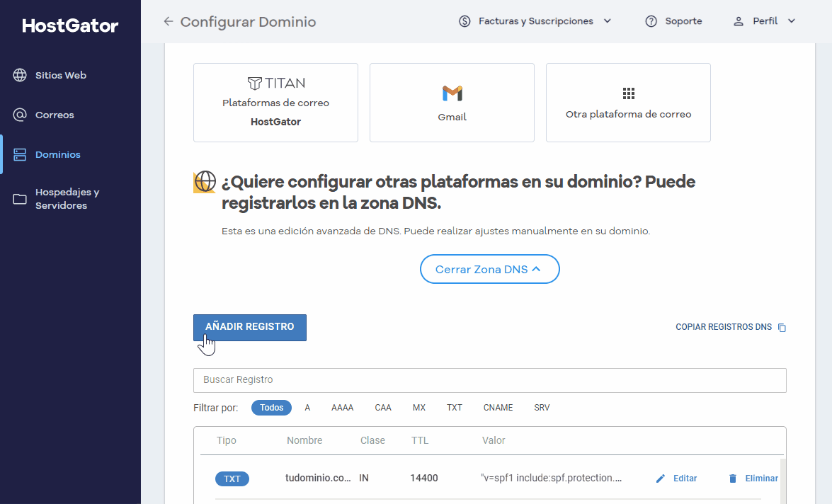Viewport: 832px width, 504px height.
Task: Filter records by AAAA type
Action: 342,408
